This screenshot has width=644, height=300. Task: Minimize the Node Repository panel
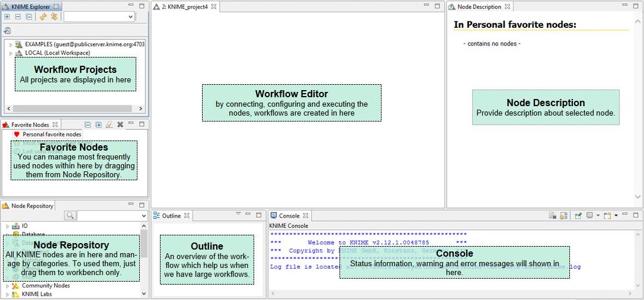131,204
